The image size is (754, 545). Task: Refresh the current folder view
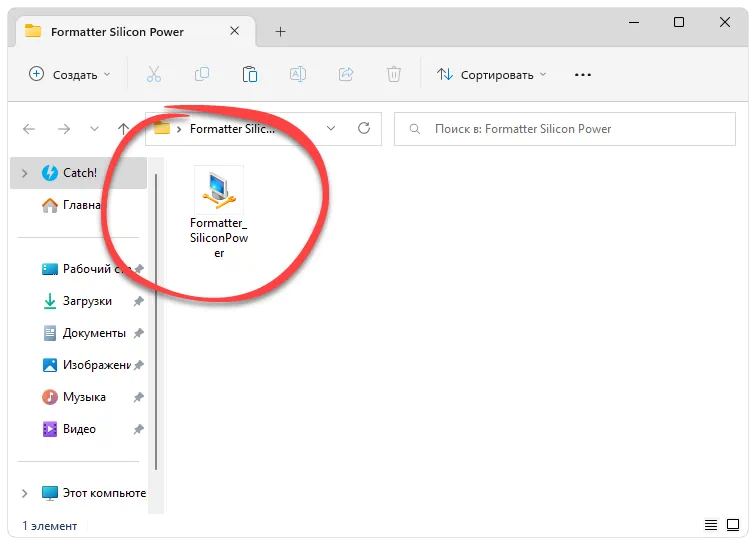[x=364, y=128]
